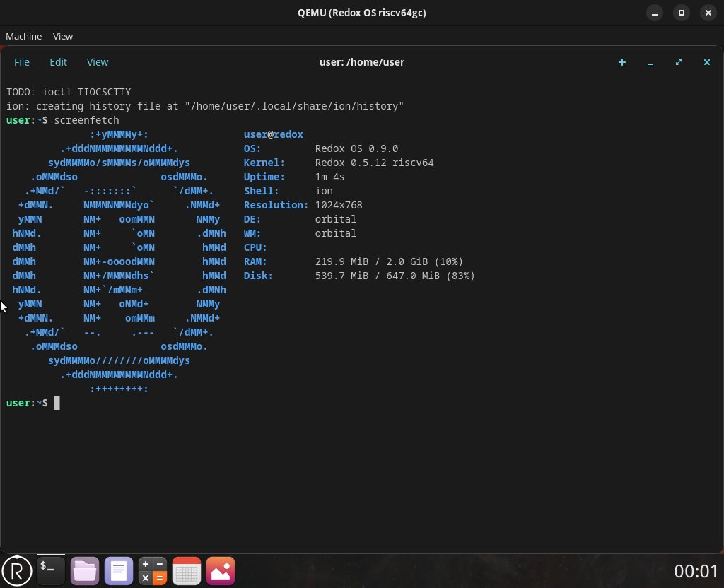Open the text editor taskbar icon
The image size is (724, 588).
119,571
